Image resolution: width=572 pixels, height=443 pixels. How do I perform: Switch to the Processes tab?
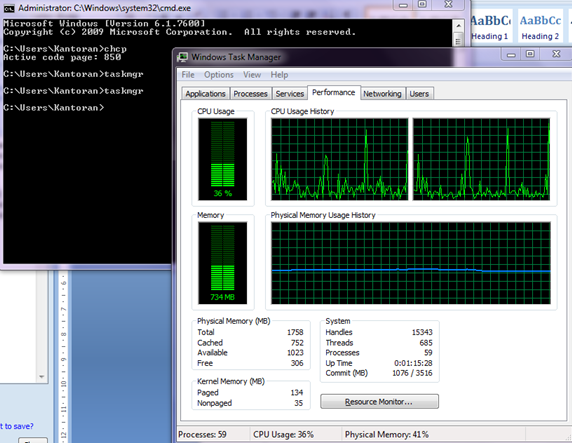point(250,94)
